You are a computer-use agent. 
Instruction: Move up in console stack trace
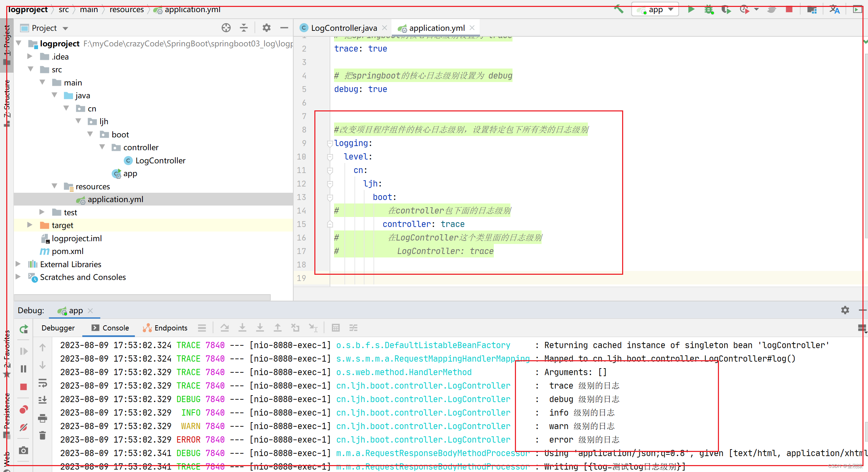tap(43, 347)
